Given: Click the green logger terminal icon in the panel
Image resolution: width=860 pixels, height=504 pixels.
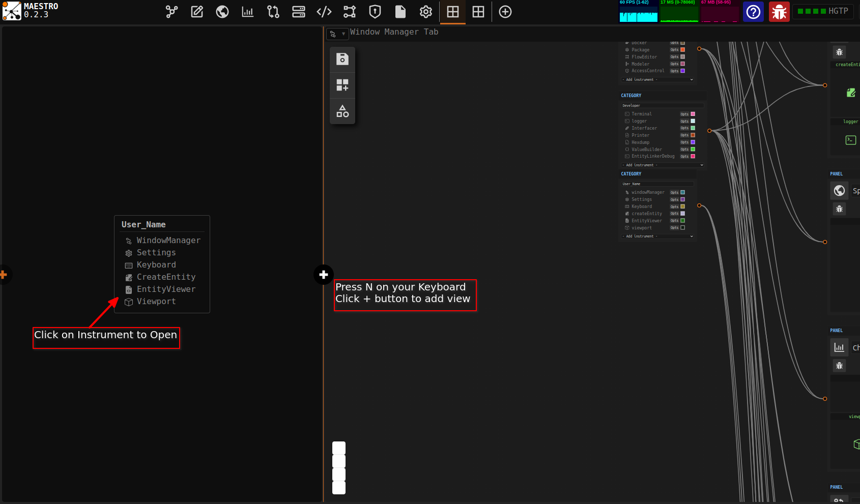Looking at the screenshot, I should click(851, 140).
